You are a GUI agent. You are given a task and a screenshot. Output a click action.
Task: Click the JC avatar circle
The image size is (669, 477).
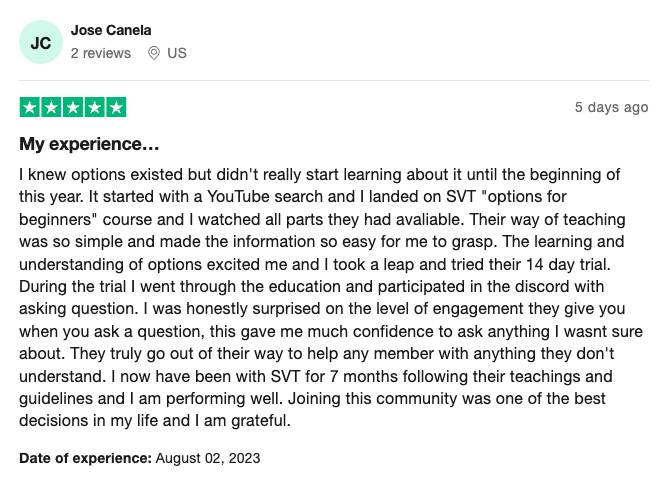41,42
